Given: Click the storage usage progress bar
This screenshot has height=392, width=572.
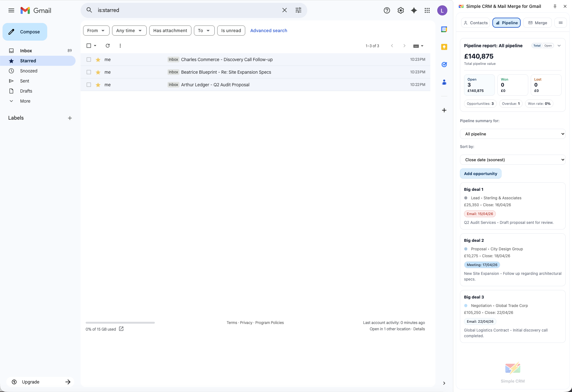Looking at the screenshot, I should tap(120, 322).
